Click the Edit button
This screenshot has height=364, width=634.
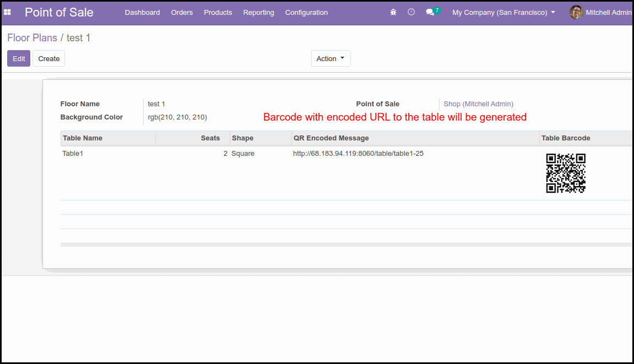tap(19, 58)
